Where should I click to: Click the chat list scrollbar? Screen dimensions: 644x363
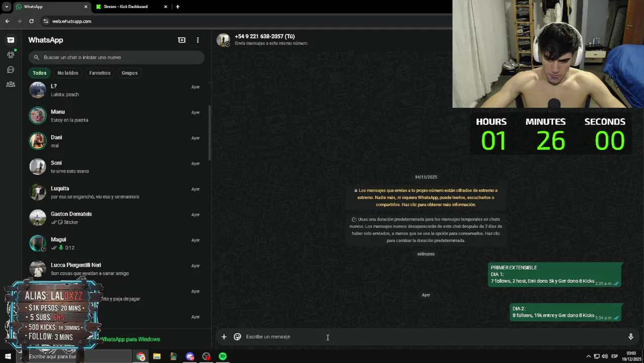tap(210, 132)
